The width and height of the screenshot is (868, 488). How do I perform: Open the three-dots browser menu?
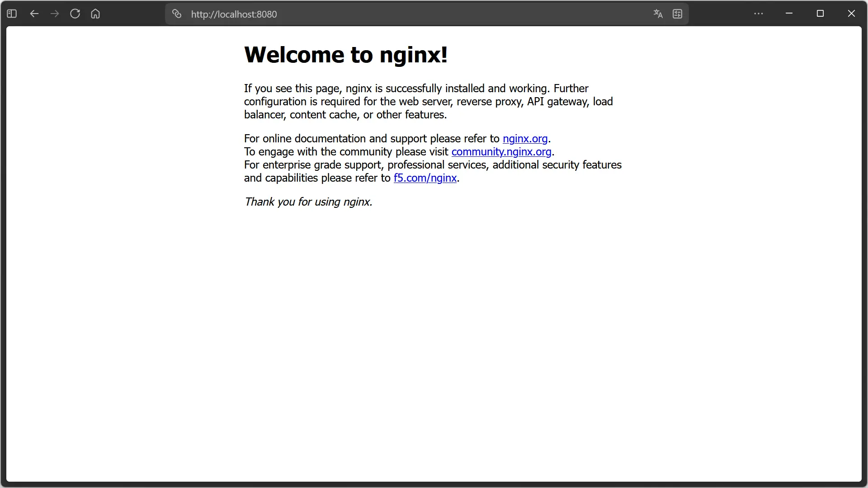click(759, 14)
